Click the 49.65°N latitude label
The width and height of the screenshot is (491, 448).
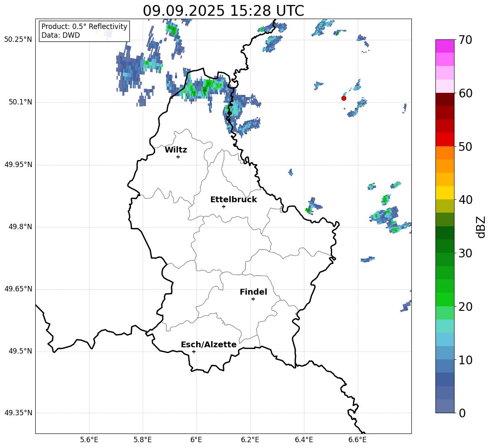click(x=18, y=289)
